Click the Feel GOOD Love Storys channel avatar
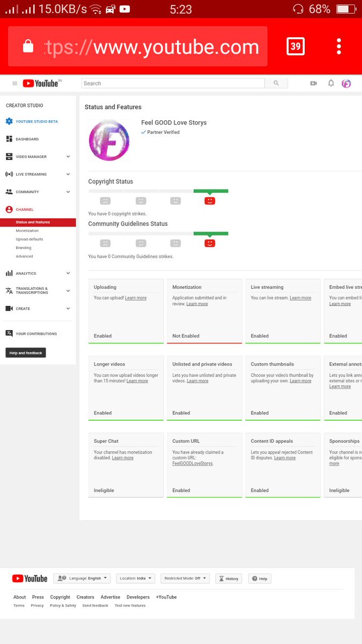362x644 pixels. pyautogui.click(x=109, y=140)
